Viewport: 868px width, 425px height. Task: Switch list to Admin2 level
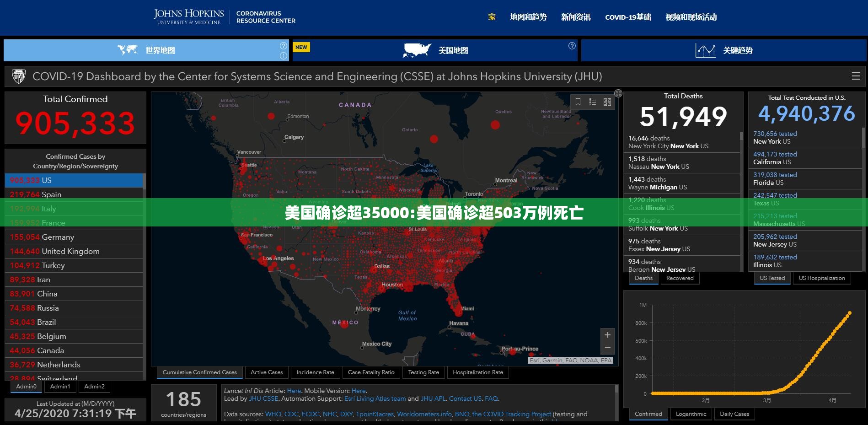(x=94, y=387)
